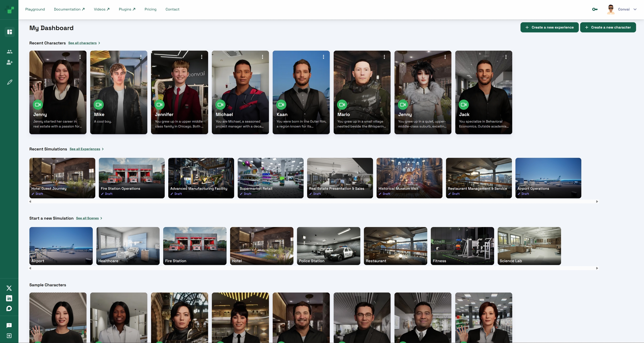Open the characters group icon in sidebar
This screenshot has height=343, width=644.
10,52
